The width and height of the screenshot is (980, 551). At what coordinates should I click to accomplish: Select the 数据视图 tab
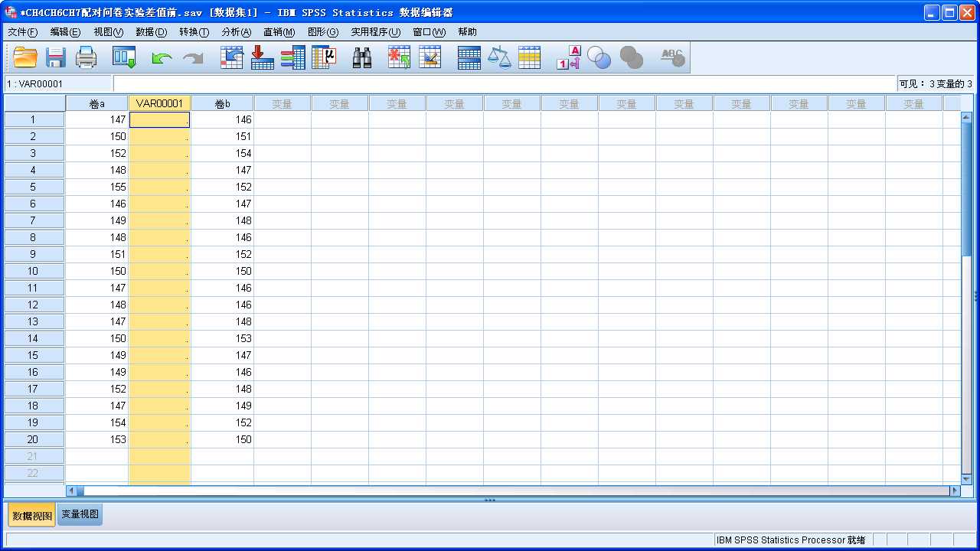point(32,515)
